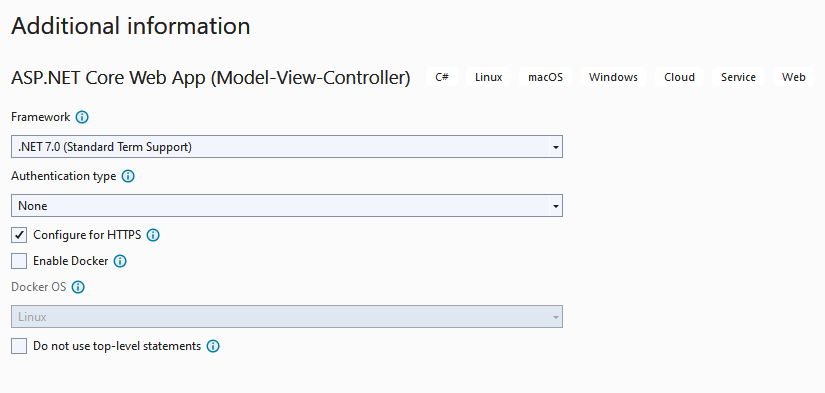The width and height of the screenshot is (825, 393).
Task: Expand the Authentication type dropdown arrow
Action: pyautogui.click(x=555, y=206)
